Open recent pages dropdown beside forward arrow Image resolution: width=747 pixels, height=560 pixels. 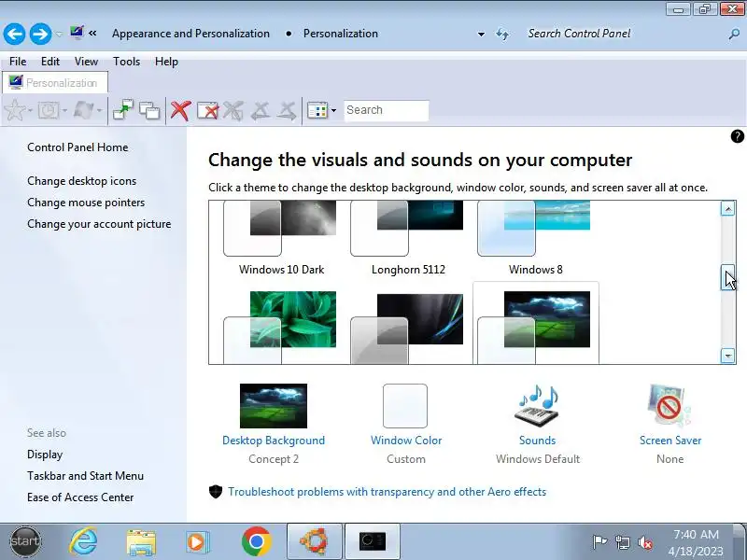tap(59, 35)
